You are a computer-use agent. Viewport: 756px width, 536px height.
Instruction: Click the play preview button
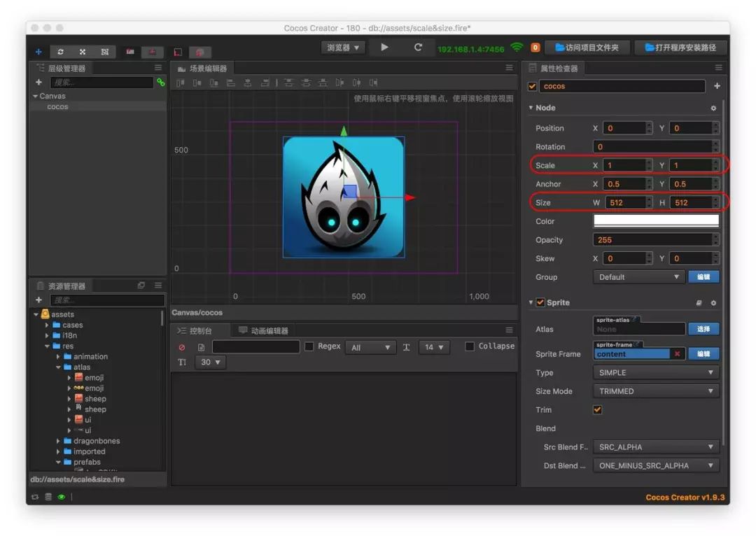(x=384, y=48)
